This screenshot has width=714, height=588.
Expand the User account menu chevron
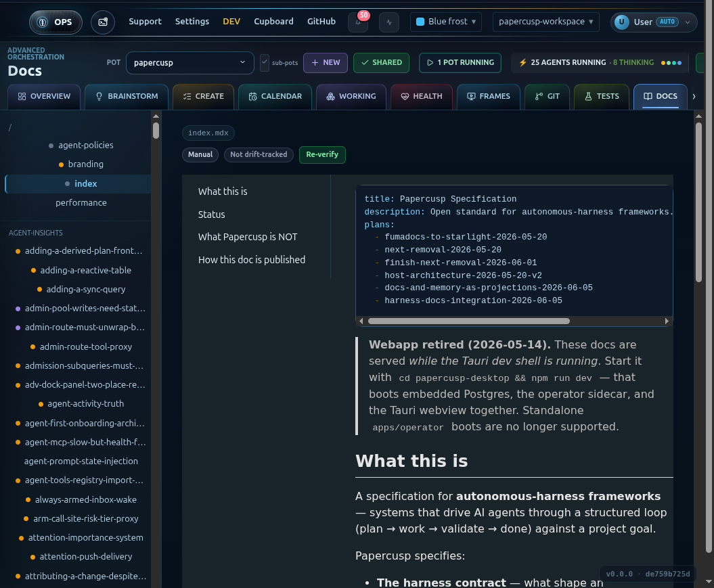(x=688, y=22)
